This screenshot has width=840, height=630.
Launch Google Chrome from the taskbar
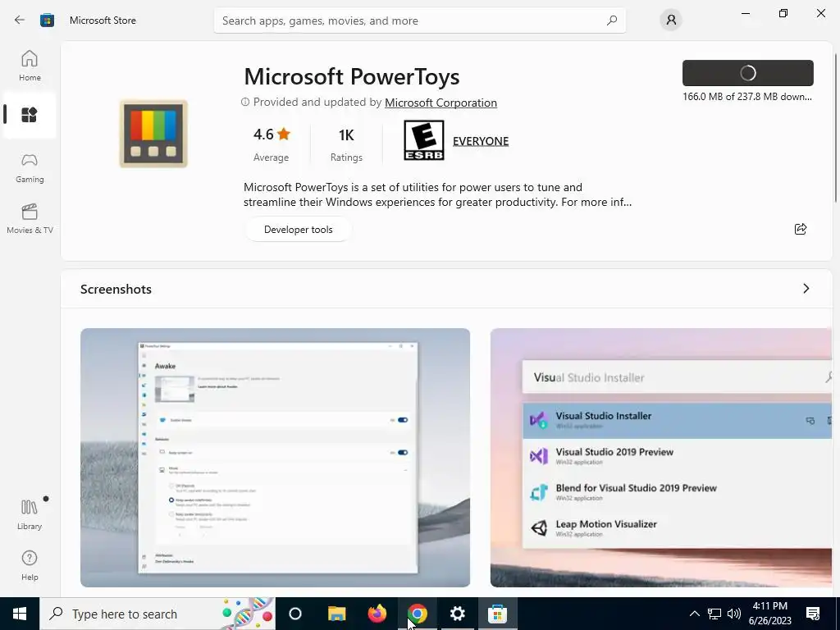coord(418,614)
